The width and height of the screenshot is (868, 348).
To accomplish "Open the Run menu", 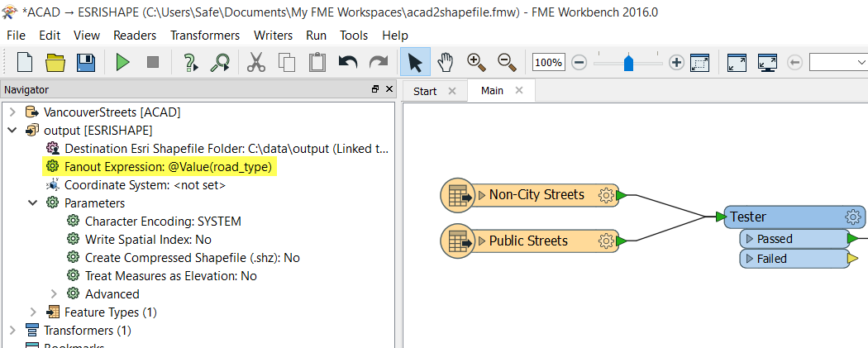I will (x=316, y=36).
